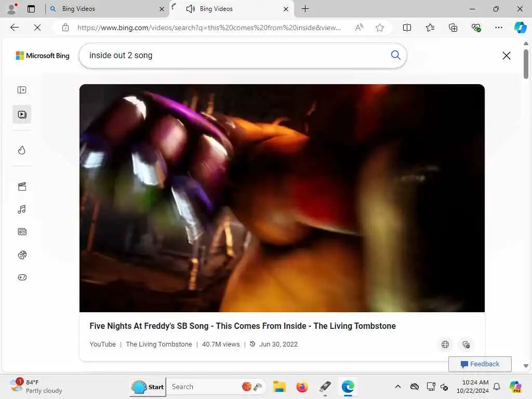Click the page vertical scrollbar thumb
532x399 pixels.
[x=526, y=64]
